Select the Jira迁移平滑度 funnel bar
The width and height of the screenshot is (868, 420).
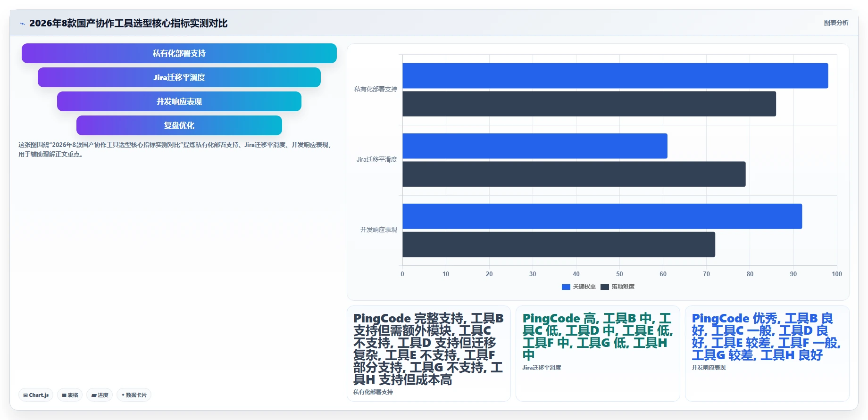(x=179, y=77)
